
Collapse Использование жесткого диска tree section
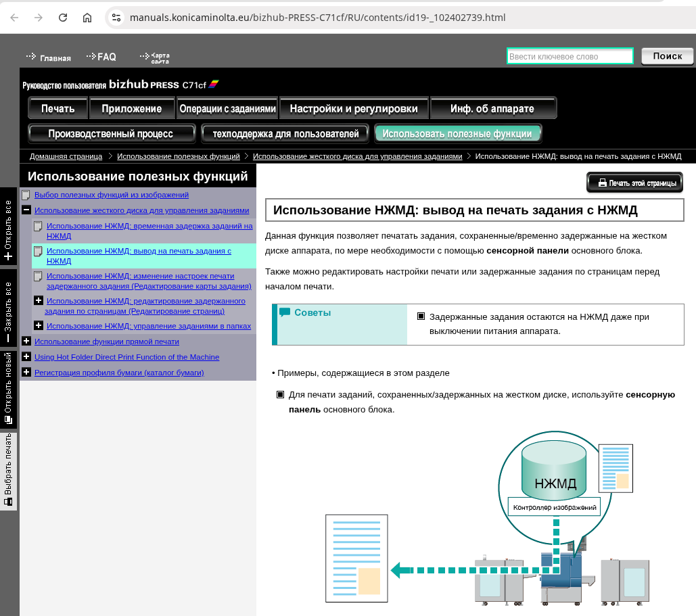pos(26,210)
